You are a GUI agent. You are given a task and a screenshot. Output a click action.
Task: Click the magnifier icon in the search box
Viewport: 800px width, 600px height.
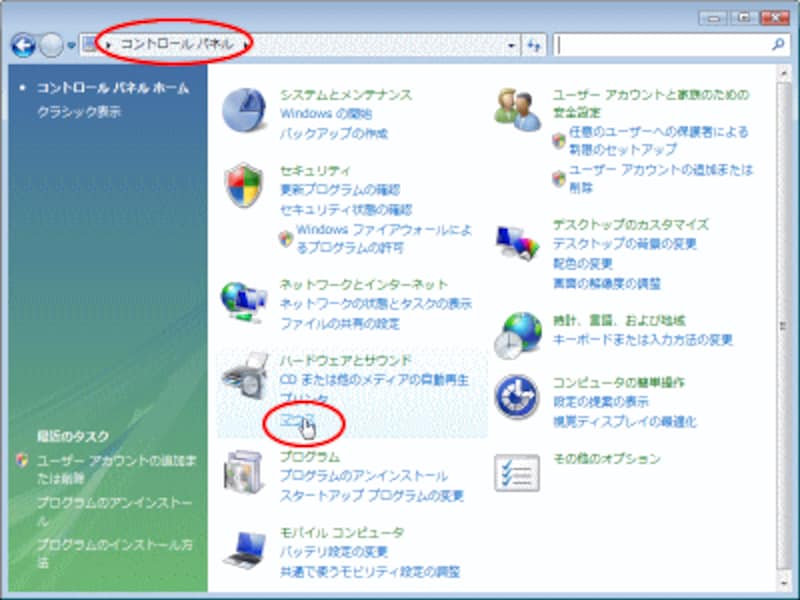[x=778, y=45]
